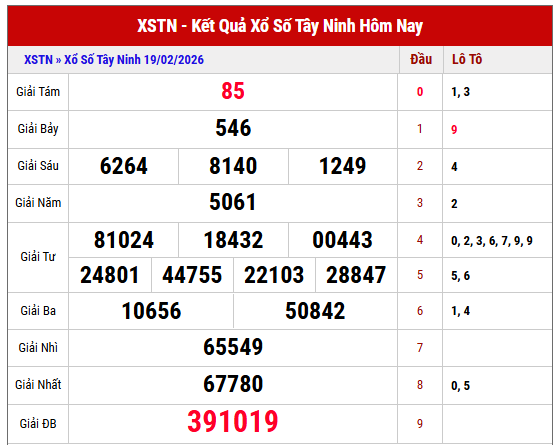Click the Đầu 1 cell
Image resolution: width=555 pixels, height=445 pixels.
(x=420, y=129)
